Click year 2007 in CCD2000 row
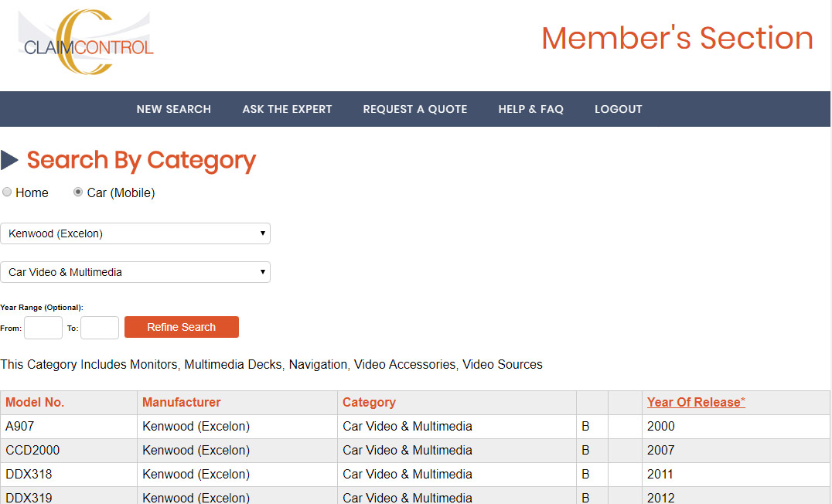Screen dimensions: 832x504 point(660,450)
